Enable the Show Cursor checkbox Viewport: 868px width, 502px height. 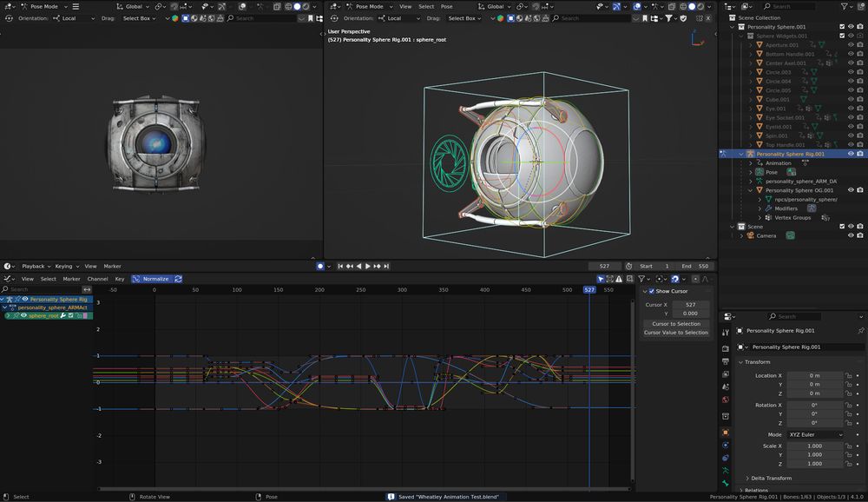[652, 291]
